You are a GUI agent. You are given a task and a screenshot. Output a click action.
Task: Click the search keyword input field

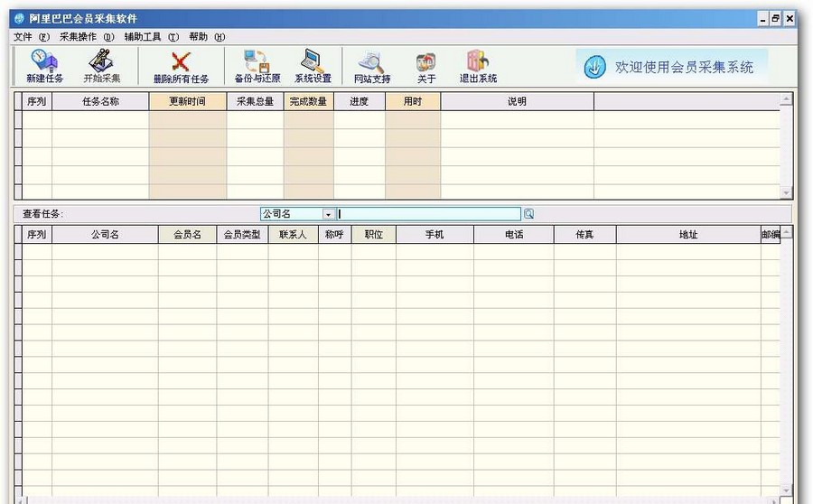click(429, 214)
